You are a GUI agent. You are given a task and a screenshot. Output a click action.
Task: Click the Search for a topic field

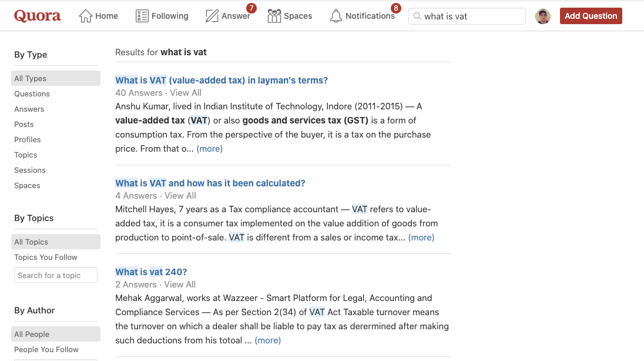56,275
